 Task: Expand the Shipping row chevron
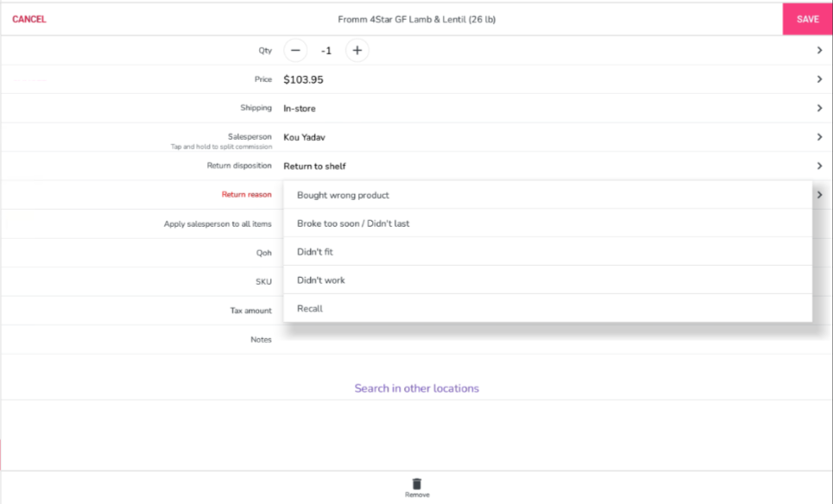[x=819, y=108]
